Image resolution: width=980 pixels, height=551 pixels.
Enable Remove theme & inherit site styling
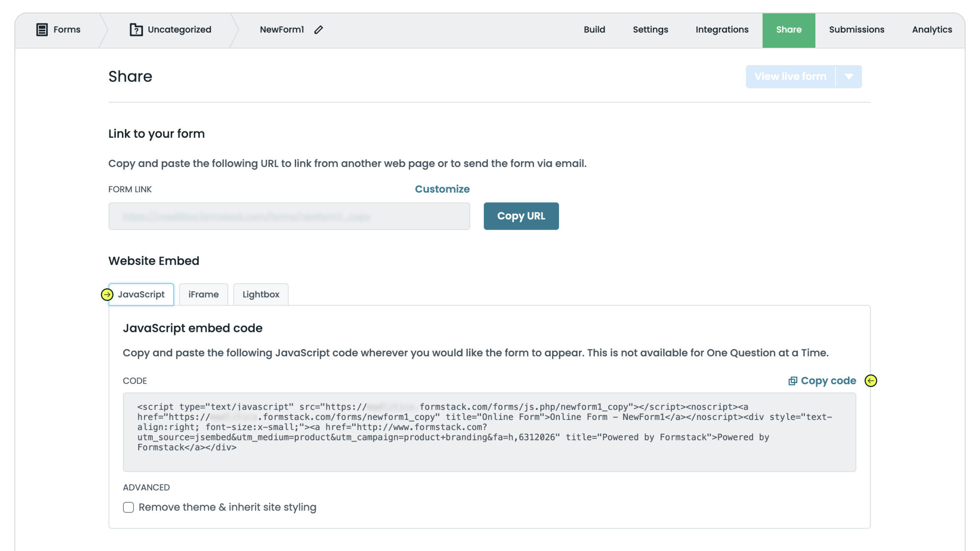[128, 507]
